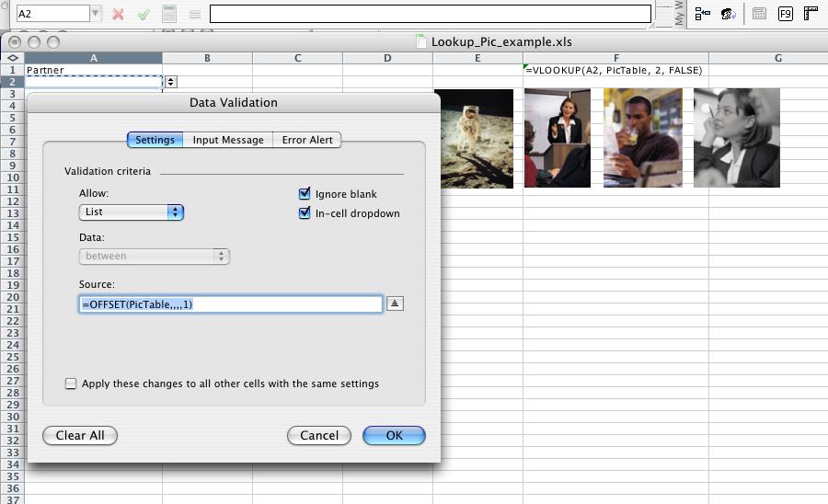Image resolution: width=828 pixels, height=504 pixels.
Task: Toggle the In-cell dropdown checkbox
Action: coord(305,213)
